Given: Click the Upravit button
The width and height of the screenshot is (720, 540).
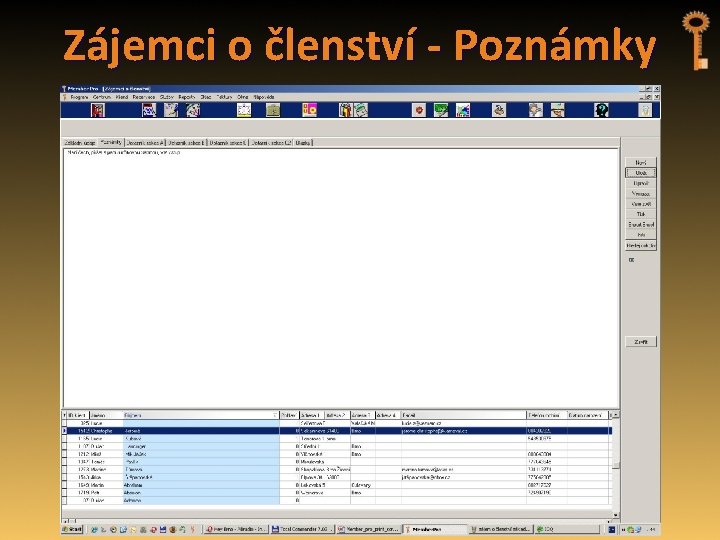Looking at the screenshot, I should coord(641,183).
